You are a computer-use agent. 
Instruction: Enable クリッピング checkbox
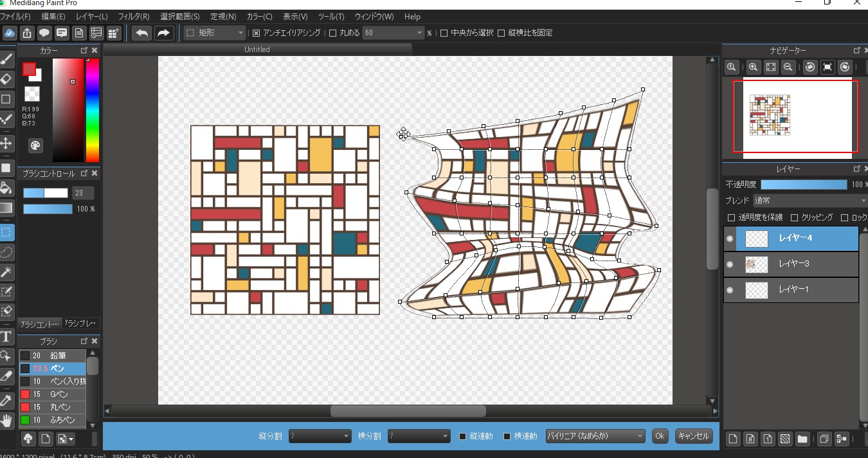[x=794, y=217]
